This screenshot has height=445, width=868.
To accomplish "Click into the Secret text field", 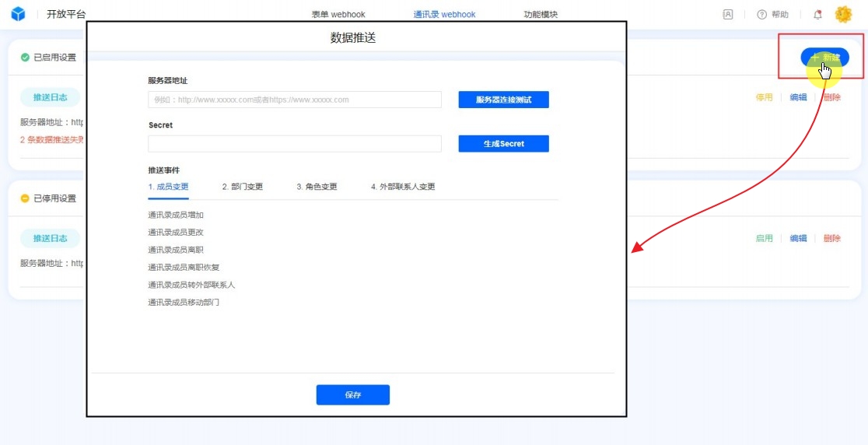I will point(294,144).
